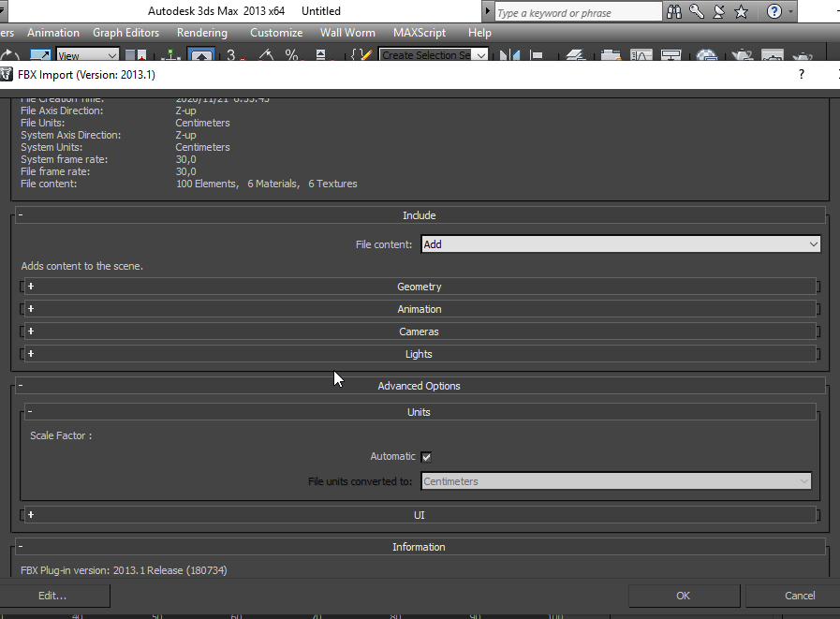Screen dimensions: 840x619
Task: Click the OK button
Action: [x=683, y=596]
